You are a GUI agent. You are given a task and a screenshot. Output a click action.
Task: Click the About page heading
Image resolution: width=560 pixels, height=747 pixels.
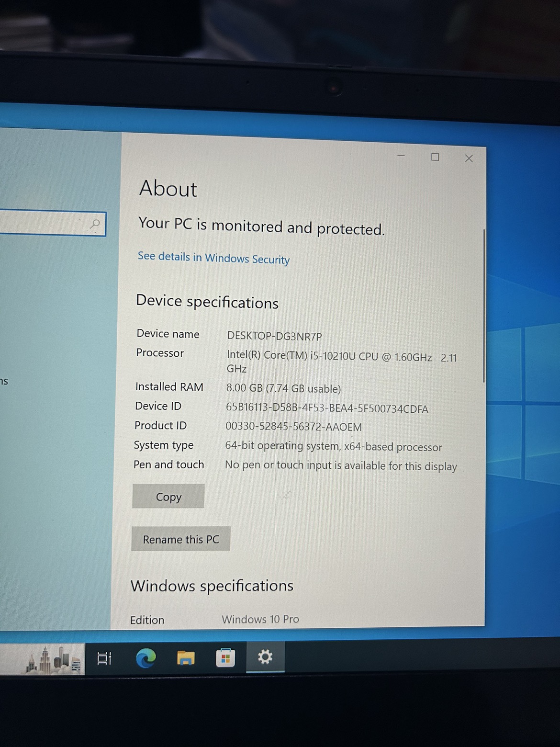pos(168,188)
